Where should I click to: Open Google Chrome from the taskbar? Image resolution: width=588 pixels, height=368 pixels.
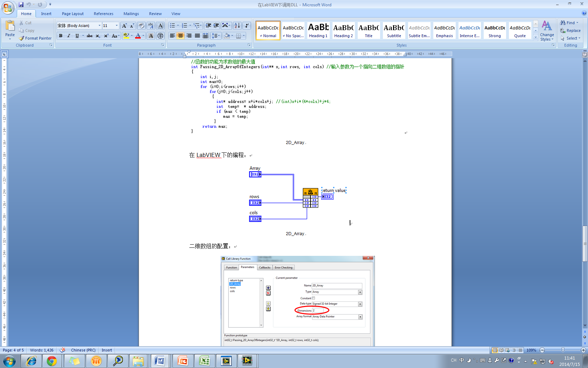point(52,361)
